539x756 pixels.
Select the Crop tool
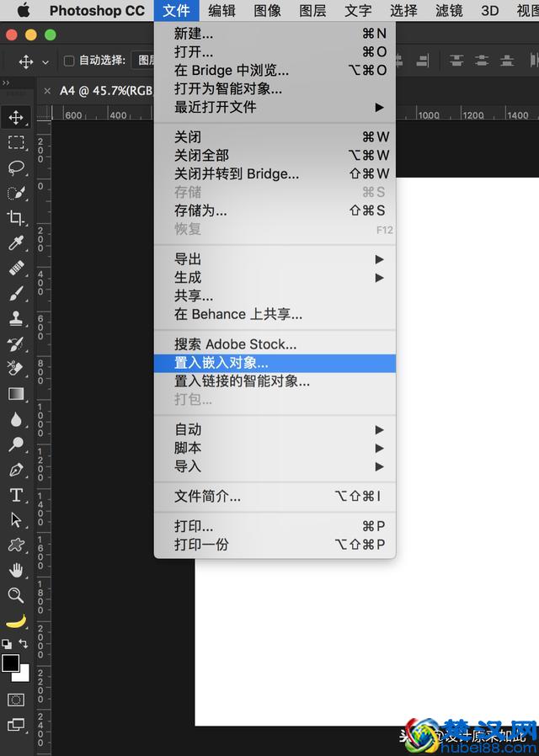click(16, 218)
